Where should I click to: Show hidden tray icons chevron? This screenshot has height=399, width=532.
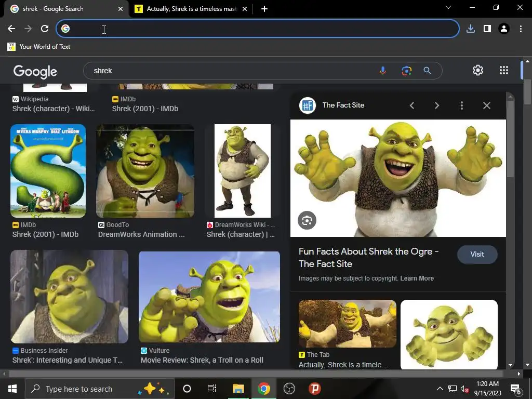point(440,389)
